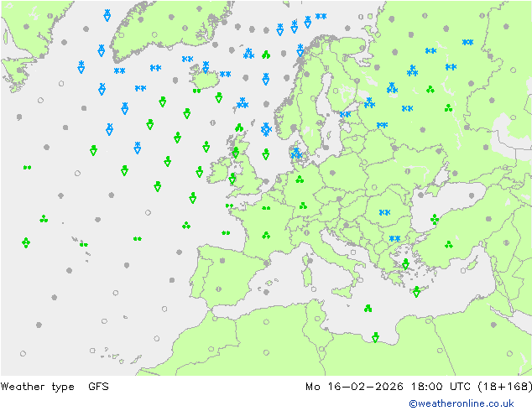
Task: Click the 'Weather type' label
Action: tap(37, 387)
